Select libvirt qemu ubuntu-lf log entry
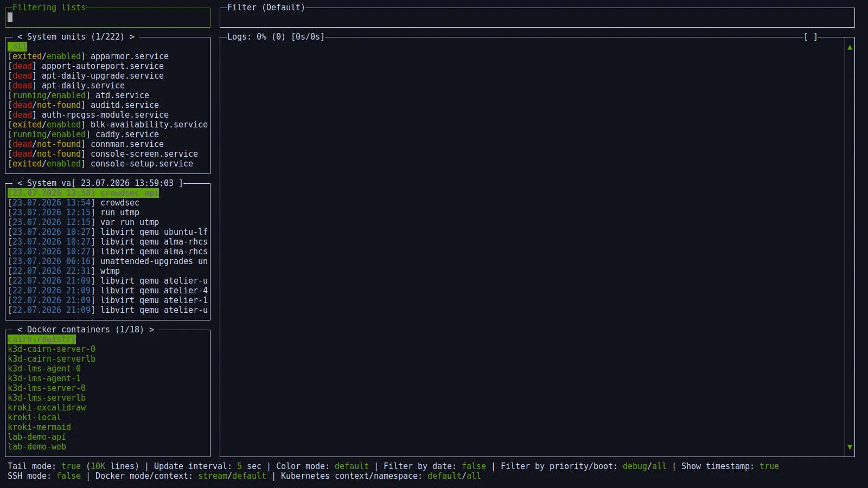This screenshot has width=868, height=488. 108,232
